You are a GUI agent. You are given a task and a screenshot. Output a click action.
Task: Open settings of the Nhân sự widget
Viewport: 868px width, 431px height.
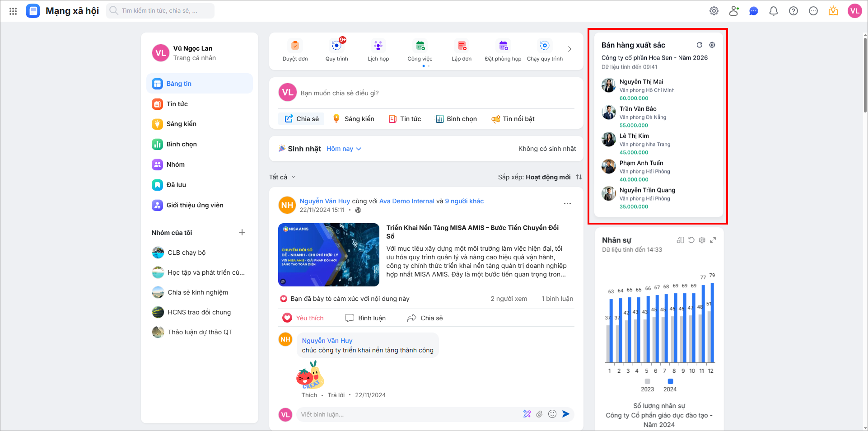(x=702, y=240)
